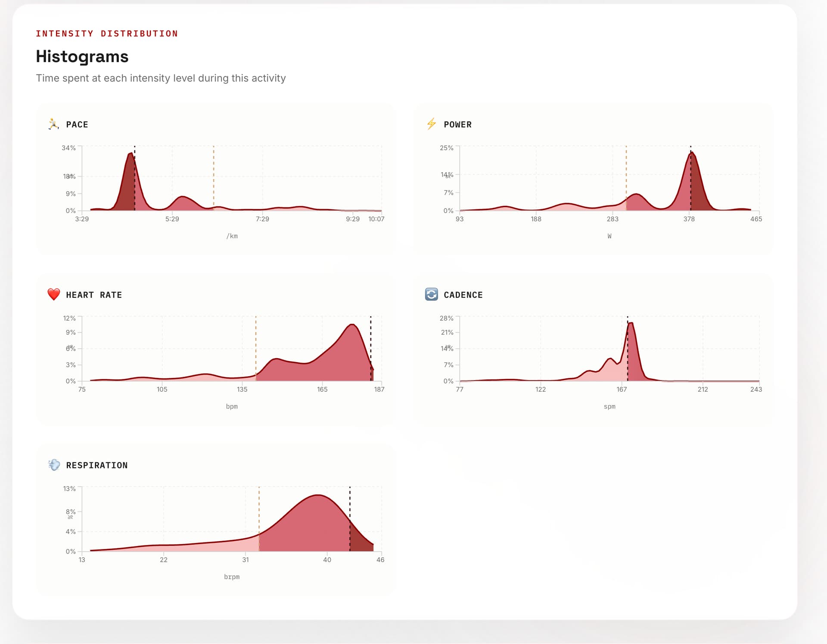Viewport: 827px width, 644px height.
Task: Click the orange dashed marker in Respiration chart
Action: click(259, 512)
